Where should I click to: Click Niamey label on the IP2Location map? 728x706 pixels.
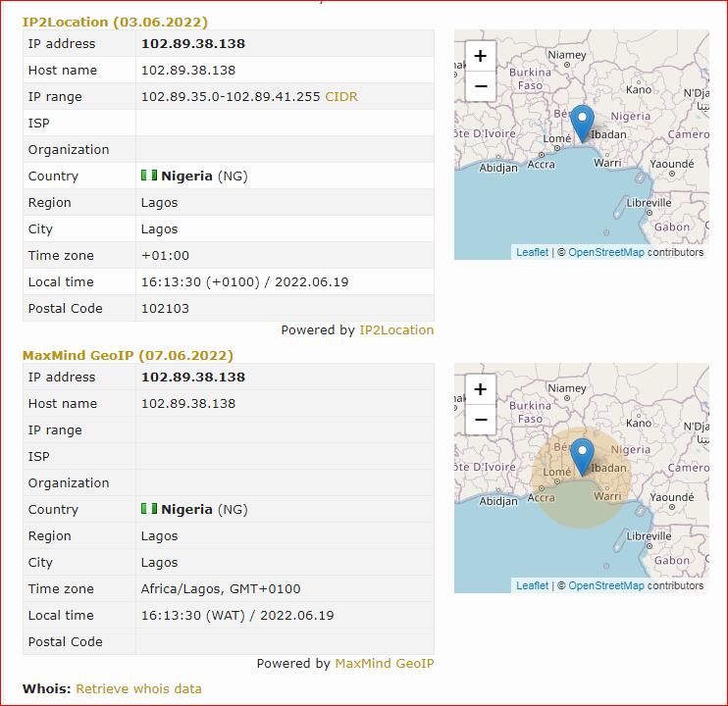[567, 55]
